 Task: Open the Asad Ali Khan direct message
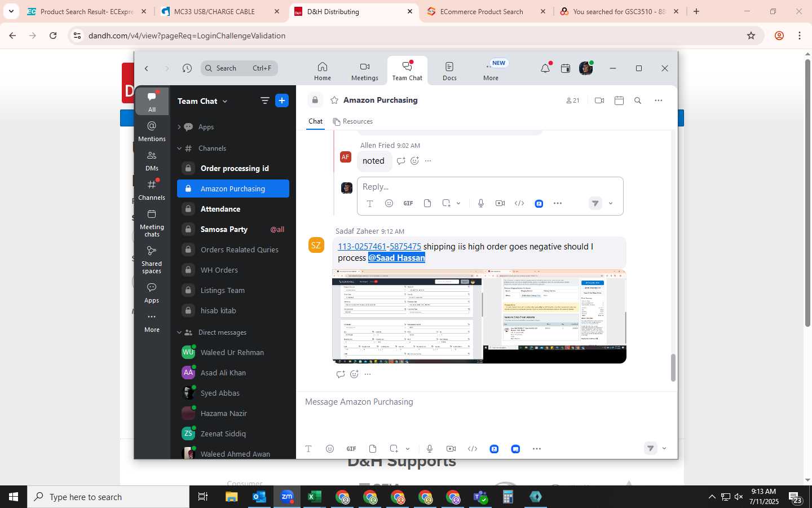click(x=233, y=373)
